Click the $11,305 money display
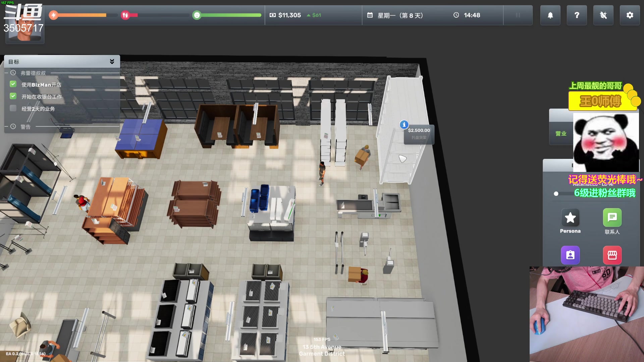 click(289, 15)
